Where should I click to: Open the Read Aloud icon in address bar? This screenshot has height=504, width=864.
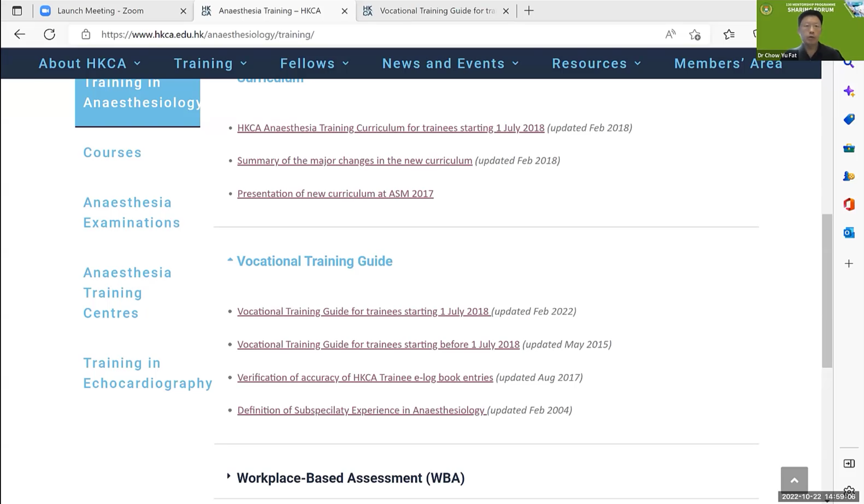click(670, 34)
